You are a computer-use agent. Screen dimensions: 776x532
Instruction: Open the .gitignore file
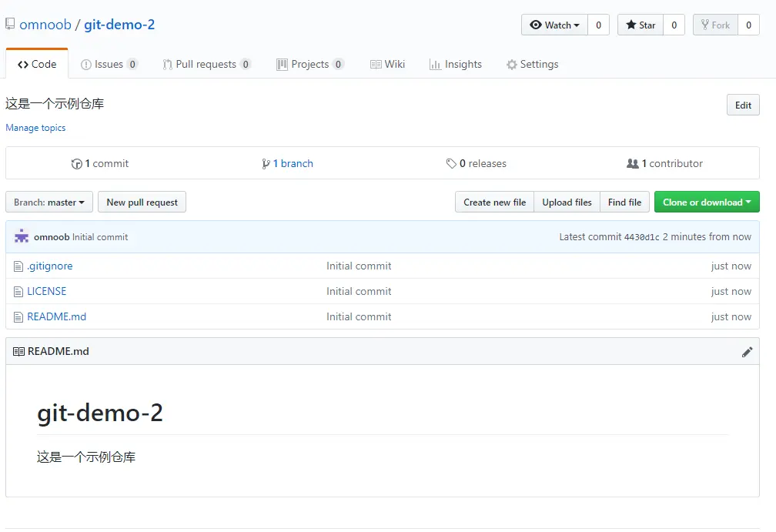tap(50, 266)
